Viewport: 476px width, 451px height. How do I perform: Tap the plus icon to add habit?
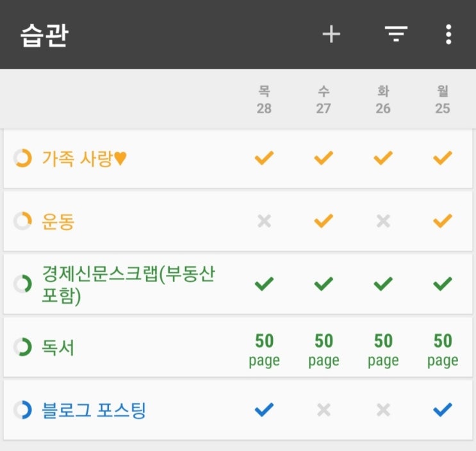coord(331,35)
